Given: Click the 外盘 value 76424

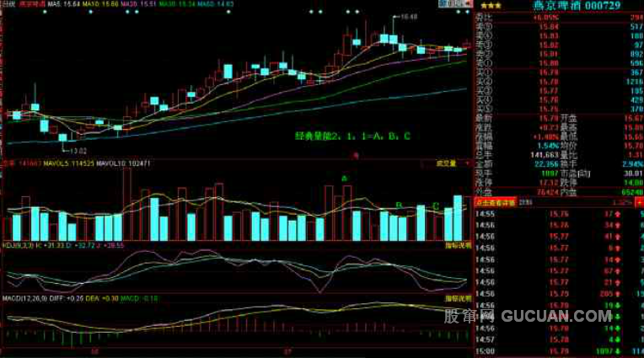Looking at the screenshot, I should click(548, 192).
